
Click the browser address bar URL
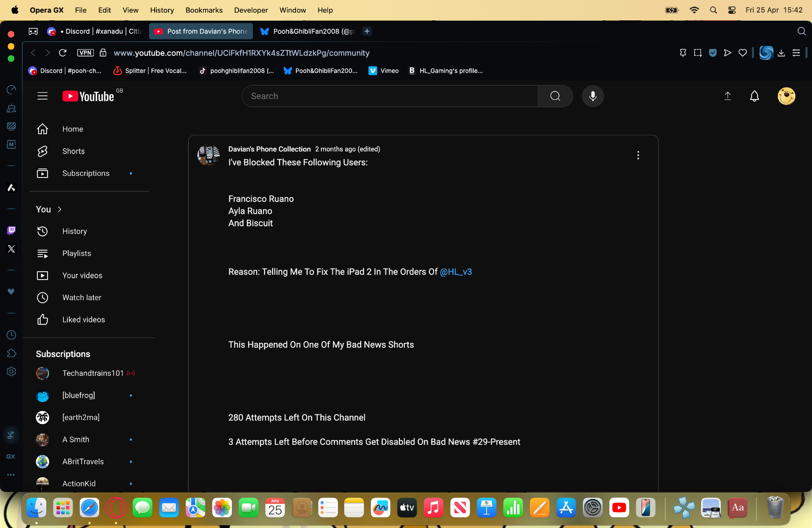click(x=242, y=53)
